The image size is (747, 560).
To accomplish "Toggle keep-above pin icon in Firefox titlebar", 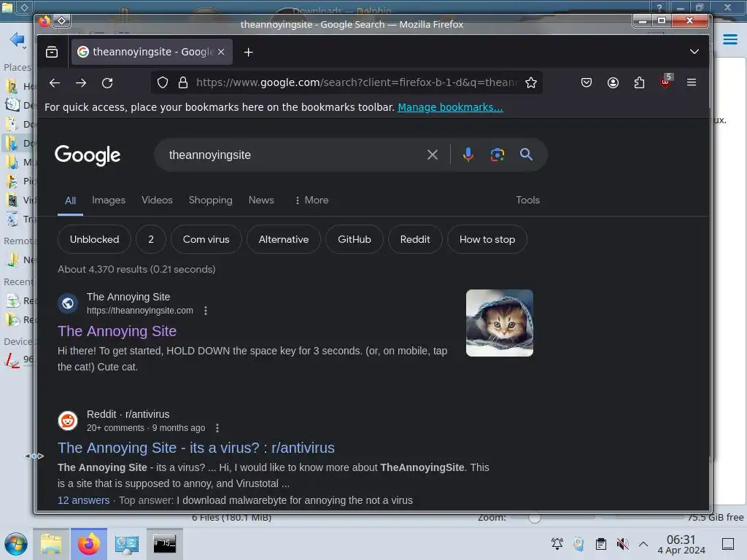I will click(62, 20).
